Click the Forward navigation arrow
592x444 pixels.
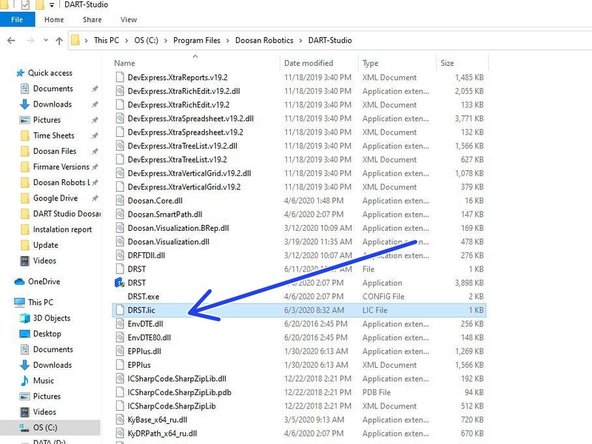[x=30, y=40]
